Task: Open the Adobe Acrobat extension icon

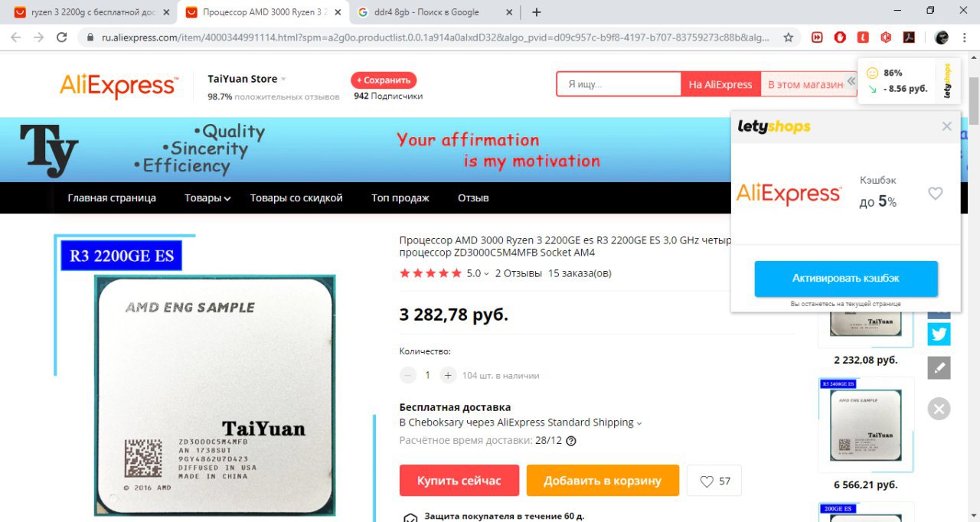Action: [909, 37]
